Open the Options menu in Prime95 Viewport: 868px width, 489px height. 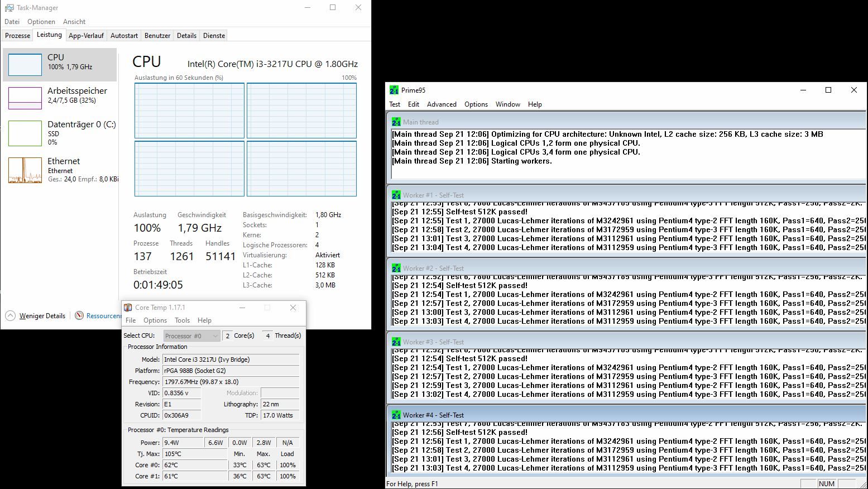coord(476,104)
